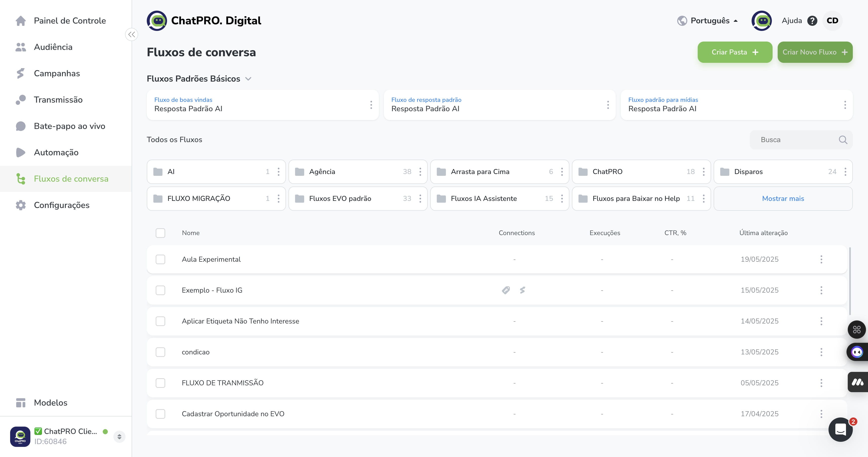This screenshot has height=457, width=868.
Task: Open the condicao flow name
Action: pos(195,352)
